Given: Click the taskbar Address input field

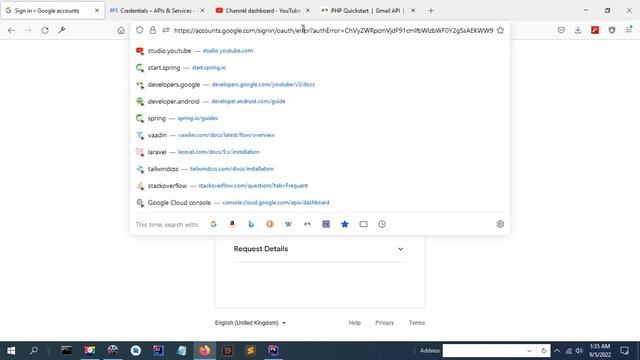Looking at the screenshot, I should [484, 351].
